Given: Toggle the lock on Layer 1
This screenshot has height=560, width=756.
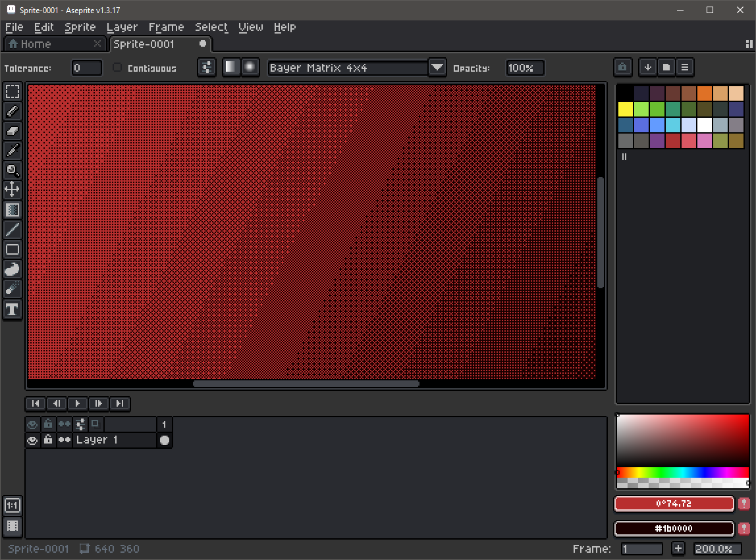Looking at the screenshot, I should pyautogui.click(x=47, y=440).
